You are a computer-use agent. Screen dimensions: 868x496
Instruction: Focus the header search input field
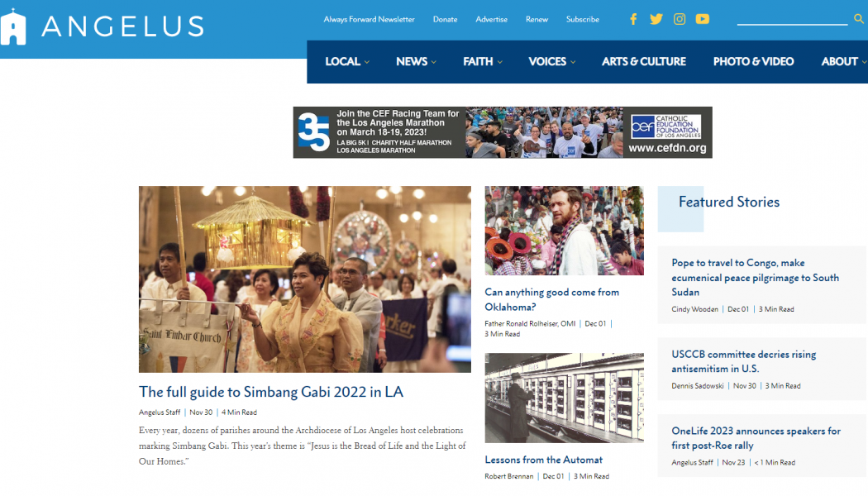tap(792, 19)
